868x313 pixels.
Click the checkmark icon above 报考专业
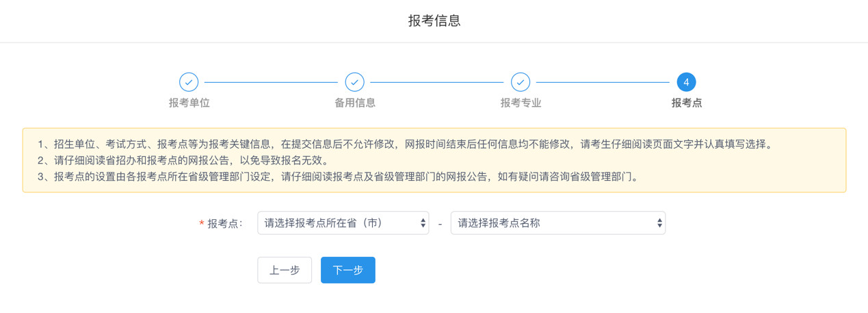coord(521,82)
